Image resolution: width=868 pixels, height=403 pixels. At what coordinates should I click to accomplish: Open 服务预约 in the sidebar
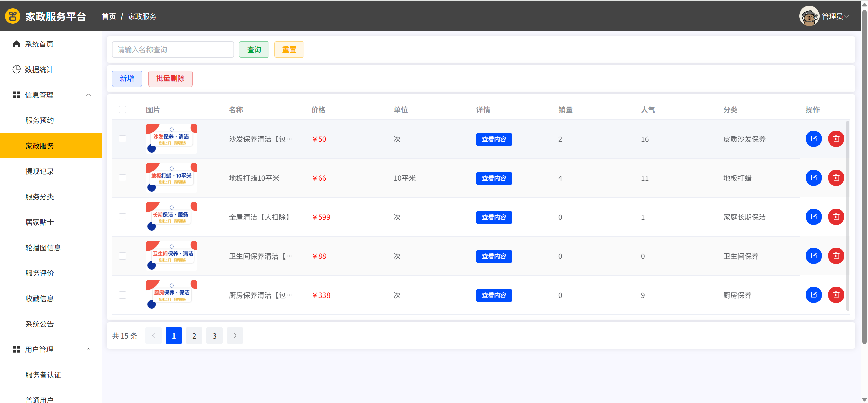(x=40, y=120)
